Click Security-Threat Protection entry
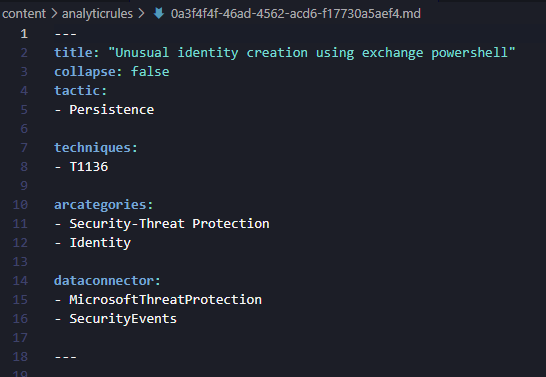 coord(169,223)
